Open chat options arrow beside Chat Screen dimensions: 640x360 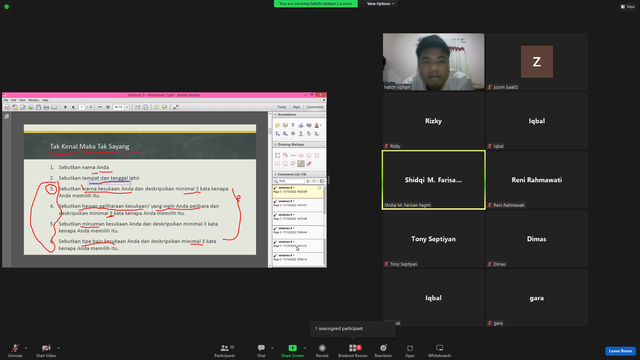coord(272,348)
